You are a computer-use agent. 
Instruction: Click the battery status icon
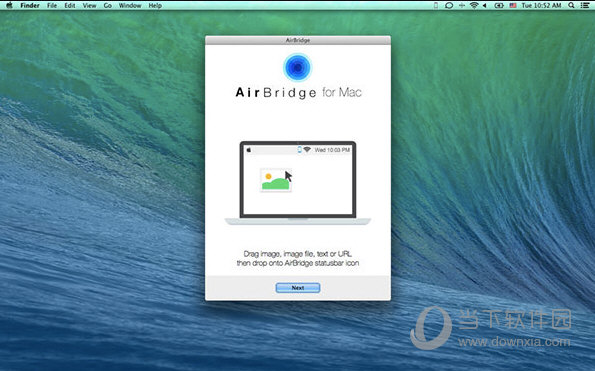[499, 5]
